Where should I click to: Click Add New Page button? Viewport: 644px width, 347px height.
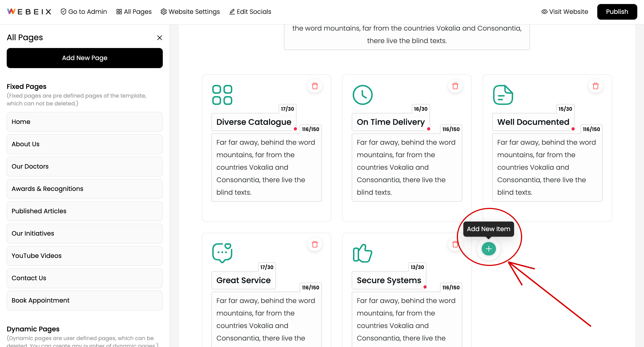pos(85,58)
